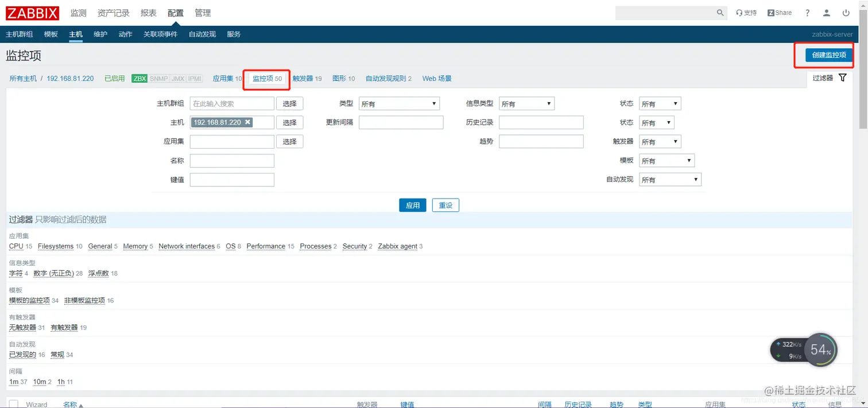Click 创建监控项 button
The image size is (868, 408).
[829, 55]
